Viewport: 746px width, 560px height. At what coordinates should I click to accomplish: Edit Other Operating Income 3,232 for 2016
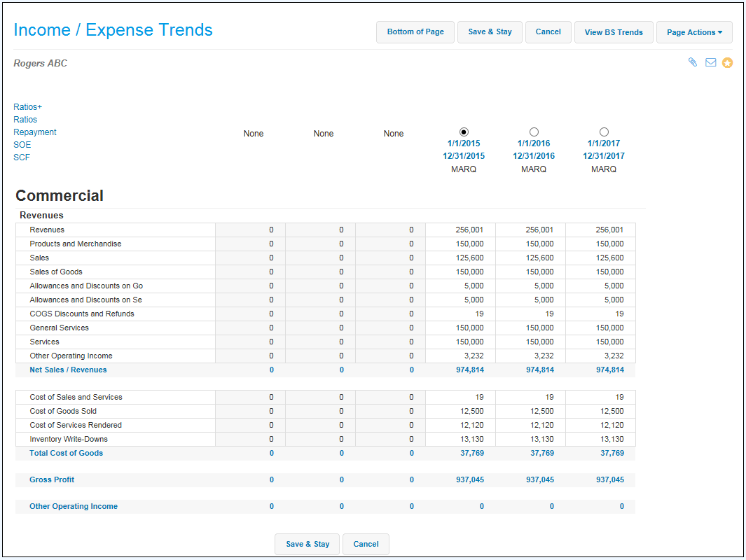click(530, 356)
